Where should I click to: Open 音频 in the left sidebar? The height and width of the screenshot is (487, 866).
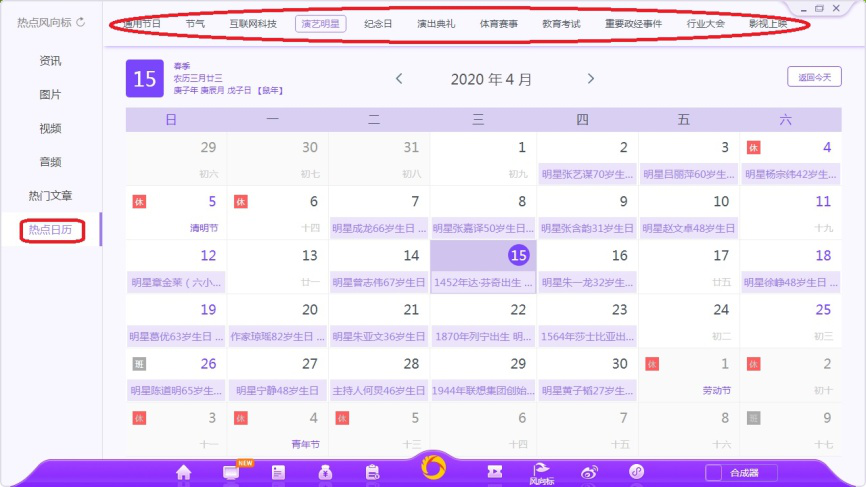(50, 162)
